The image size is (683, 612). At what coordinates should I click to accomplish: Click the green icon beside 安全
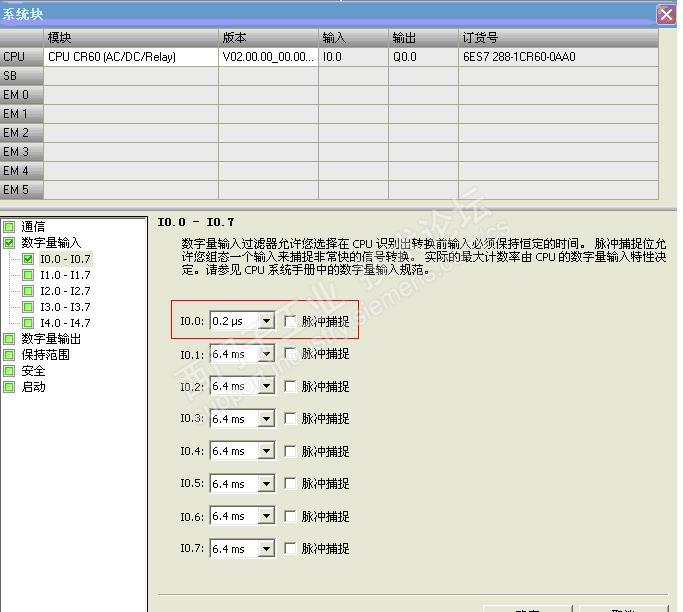point(9,371)
